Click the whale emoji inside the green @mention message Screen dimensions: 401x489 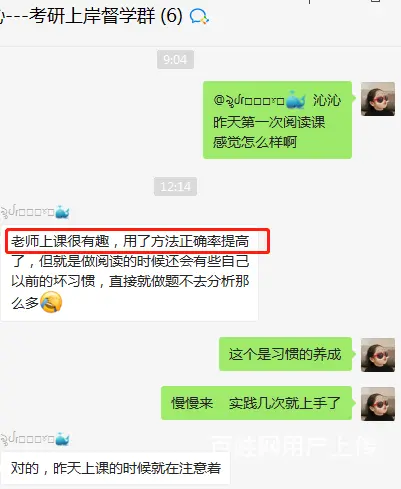tap(296, 100)
